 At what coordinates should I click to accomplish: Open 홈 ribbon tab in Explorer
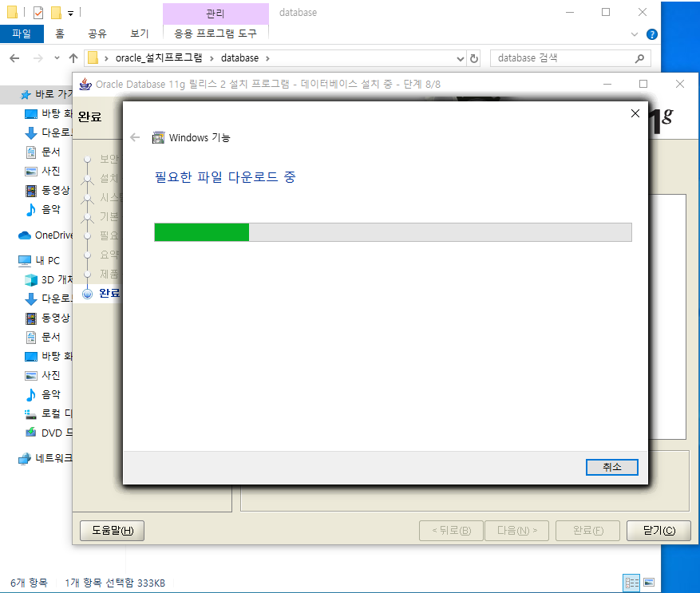coord(60,34)
